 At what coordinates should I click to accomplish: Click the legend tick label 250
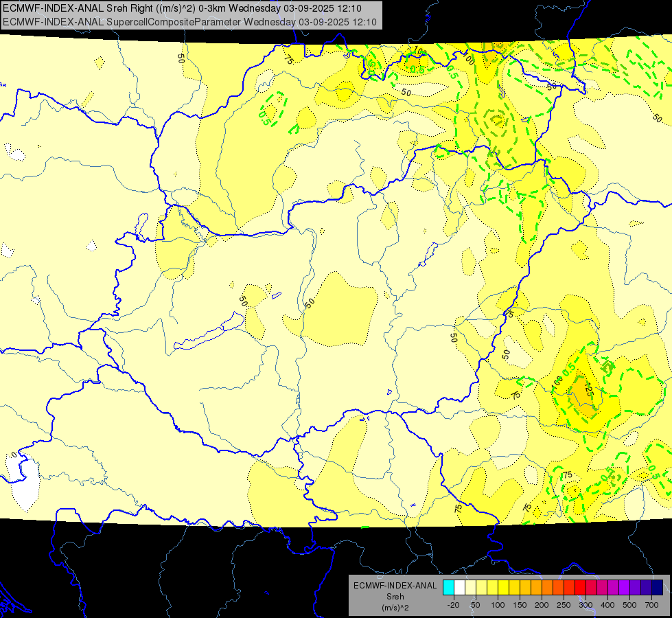point(564,605)
